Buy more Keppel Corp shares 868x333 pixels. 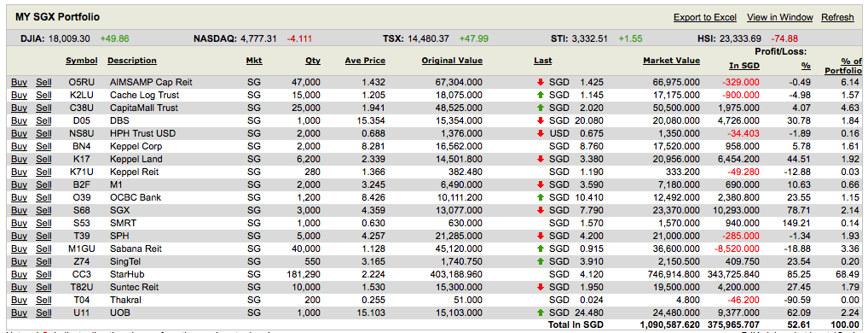pos(19,146)
